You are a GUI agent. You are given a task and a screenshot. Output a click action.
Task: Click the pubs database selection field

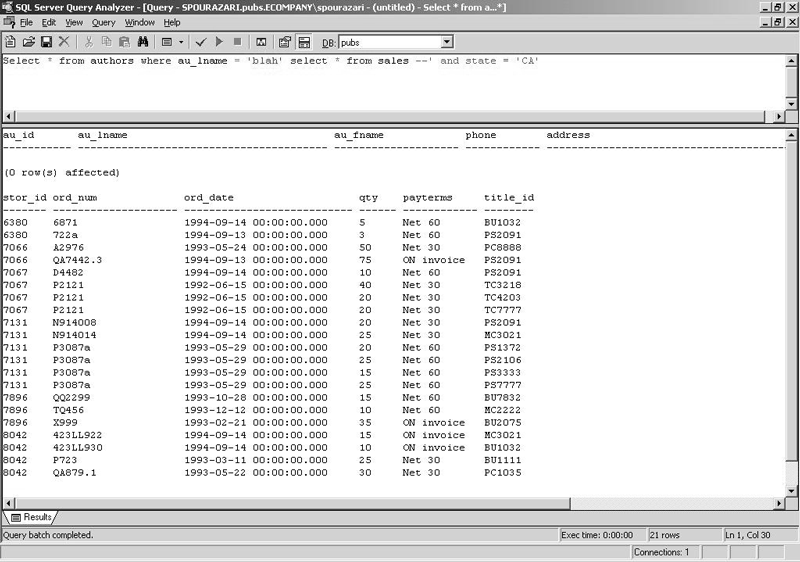tap(390, 42)
